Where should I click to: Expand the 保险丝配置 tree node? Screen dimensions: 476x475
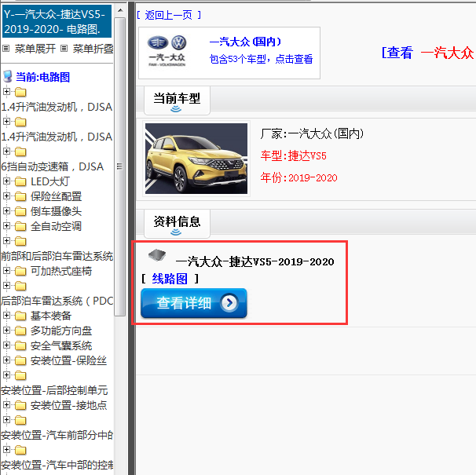pos(6,196)
